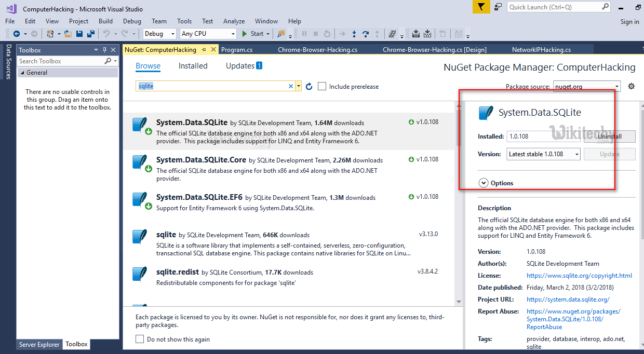Open the Debug menu
This screenshot has height=354, width=644.
point(132,21)
